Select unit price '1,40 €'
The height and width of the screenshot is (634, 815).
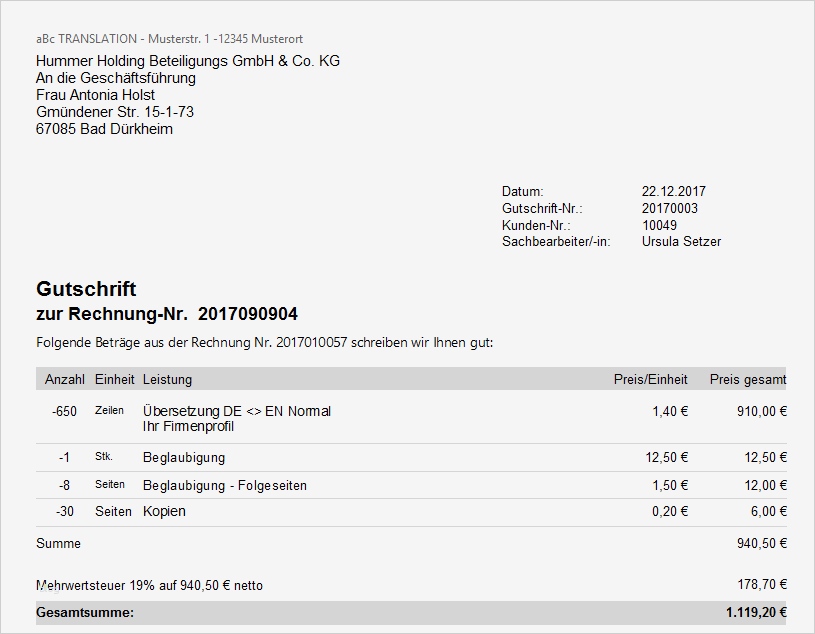(x=670, y=412)
